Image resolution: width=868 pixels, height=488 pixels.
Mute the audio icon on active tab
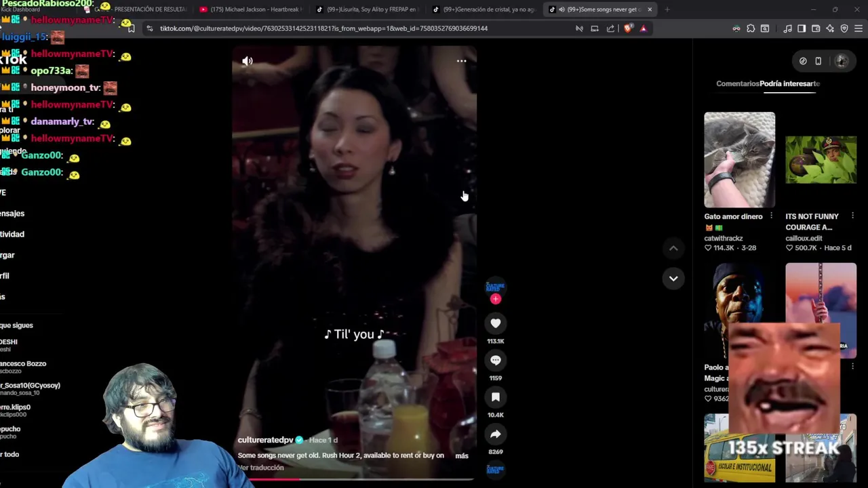(x=561, y=9)
